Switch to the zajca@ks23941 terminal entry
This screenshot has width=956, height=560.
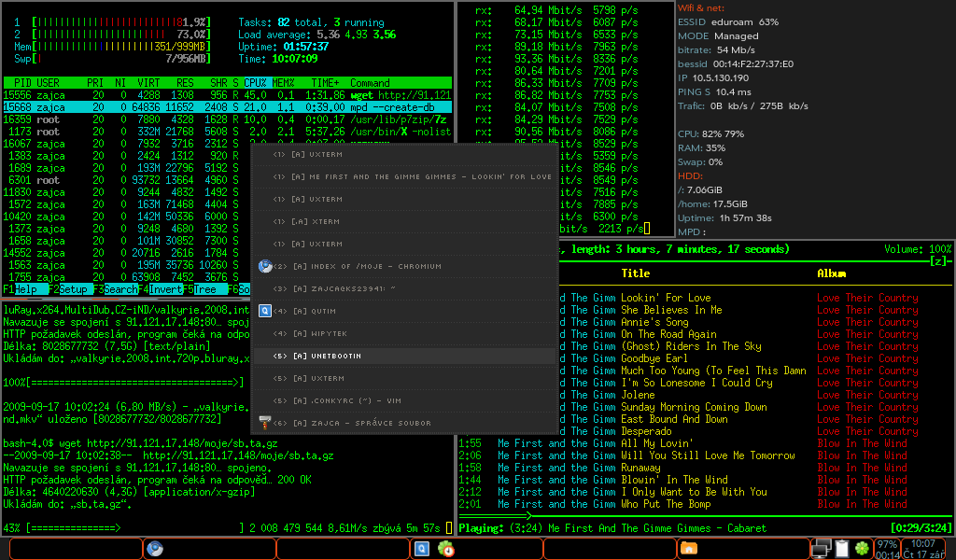click(x=405, y=288)
